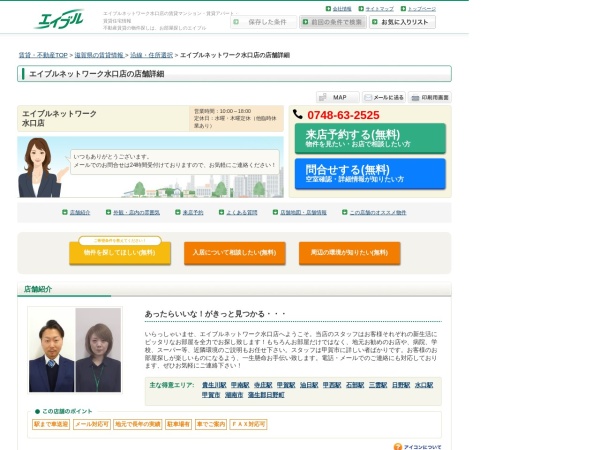Click the envelope icon in メールに送る
Viewport: 600px width, 450px height.
[x=368, y=98]
